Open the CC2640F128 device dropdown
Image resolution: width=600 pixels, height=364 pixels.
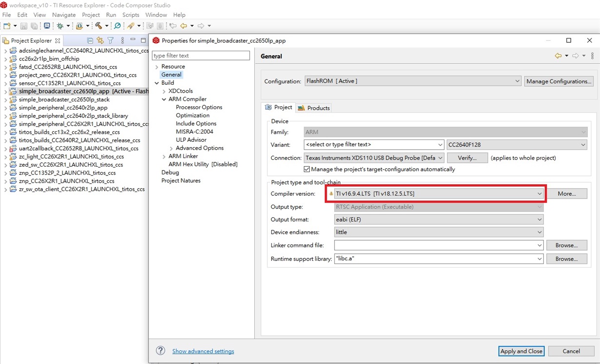(583, 145)
